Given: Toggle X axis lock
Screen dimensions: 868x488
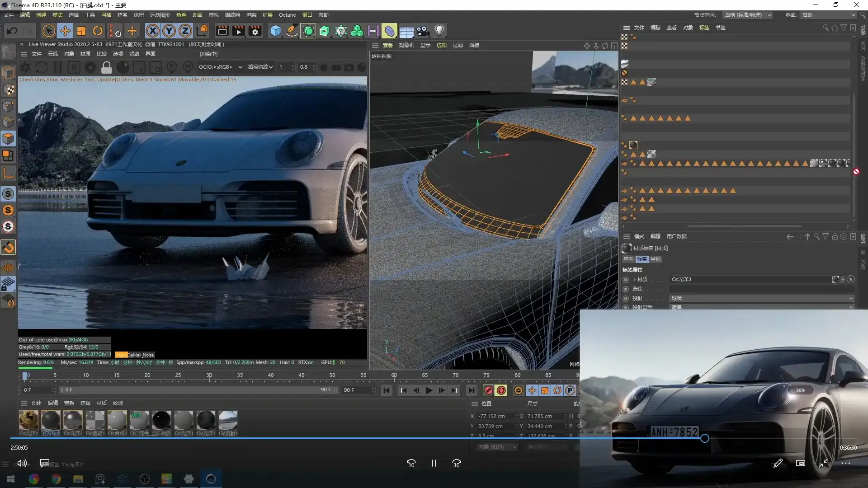Looking at the screenshot, I should pyautogui.click(x=153, y=31).
